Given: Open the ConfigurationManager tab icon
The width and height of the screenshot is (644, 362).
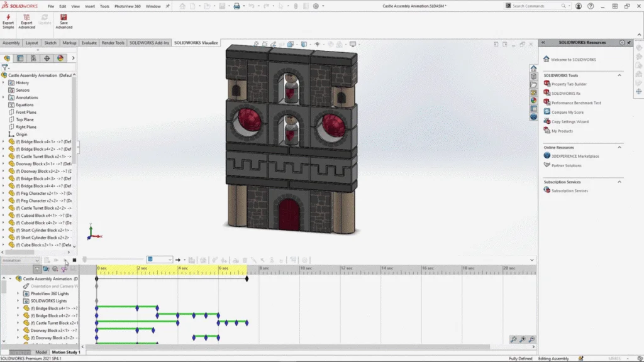Looking at the screenshot, I should coord(33,58).
